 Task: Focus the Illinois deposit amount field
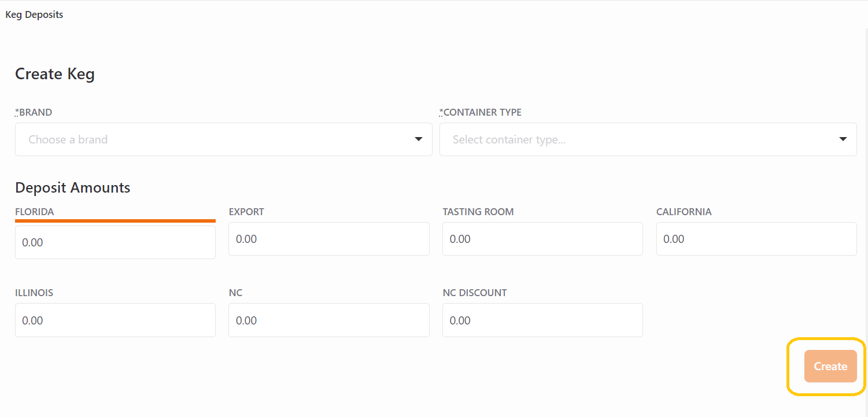pos(115,320)
